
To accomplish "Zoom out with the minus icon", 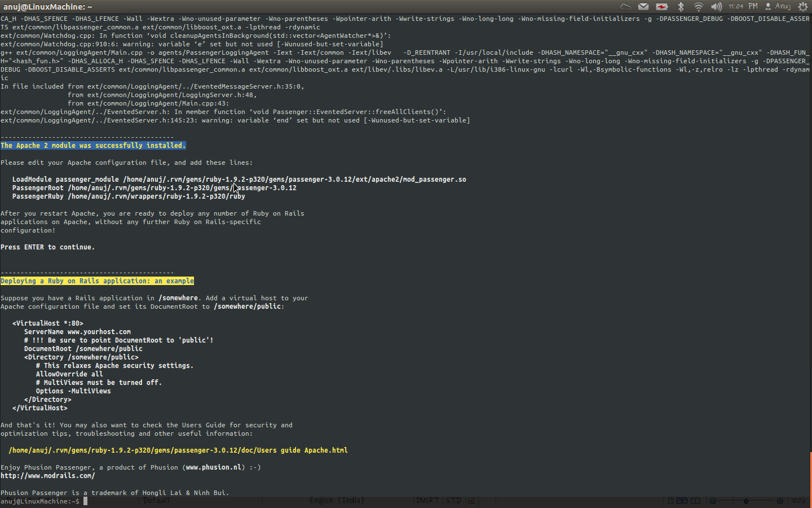I will (712, 500).
